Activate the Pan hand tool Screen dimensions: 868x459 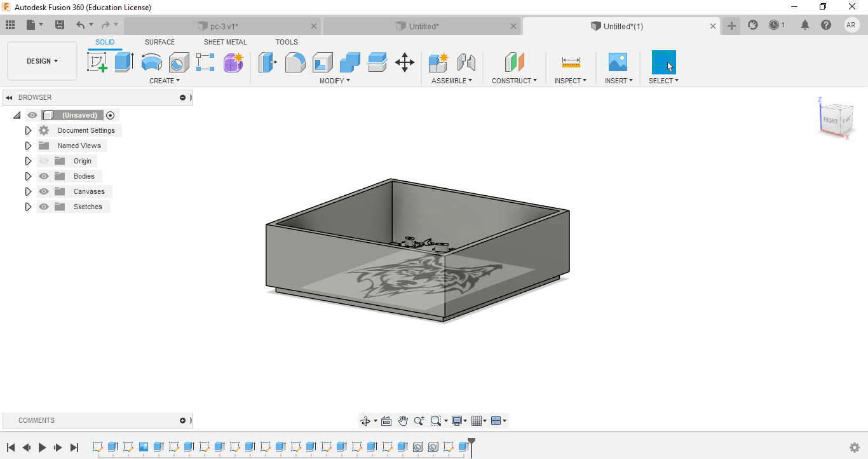[403, 421]
